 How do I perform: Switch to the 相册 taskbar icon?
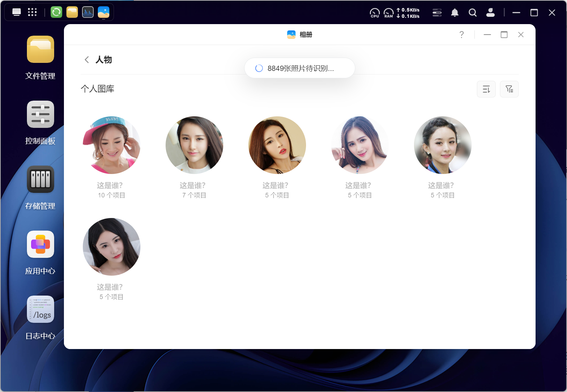[x=103, y=12]
